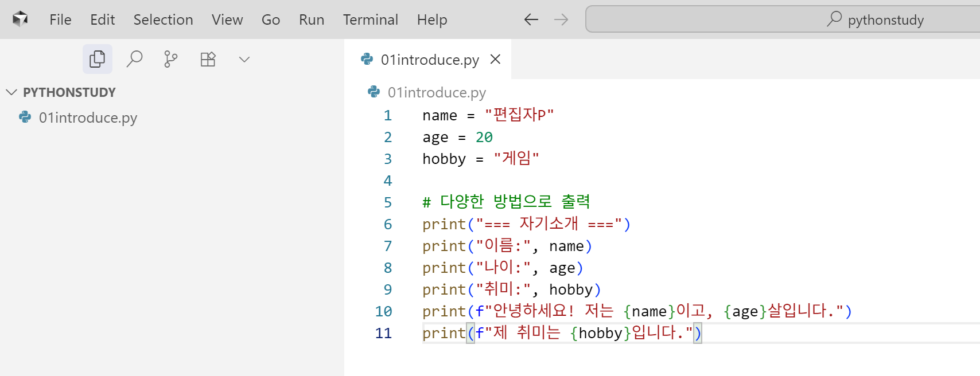Click {name} placeholder in line 10 f-string
The width and height of the screenshot is (980, 376).
650,311
